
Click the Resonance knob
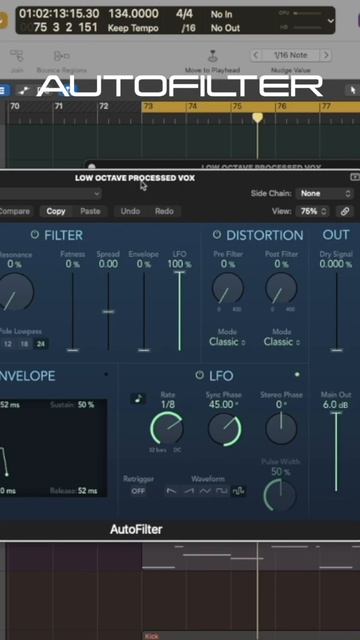click(x=16, y=291)
